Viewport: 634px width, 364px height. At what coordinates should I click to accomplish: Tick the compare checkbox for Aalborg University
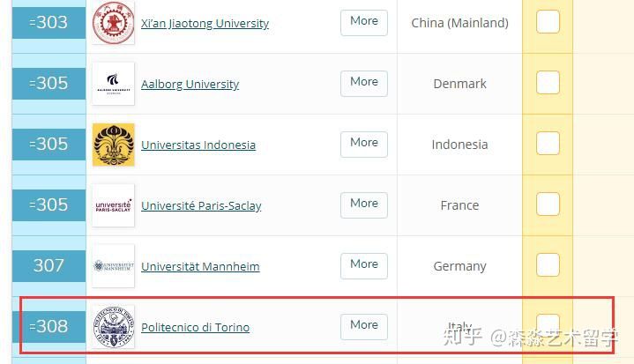pyautogui.click(x=548, y=83)
